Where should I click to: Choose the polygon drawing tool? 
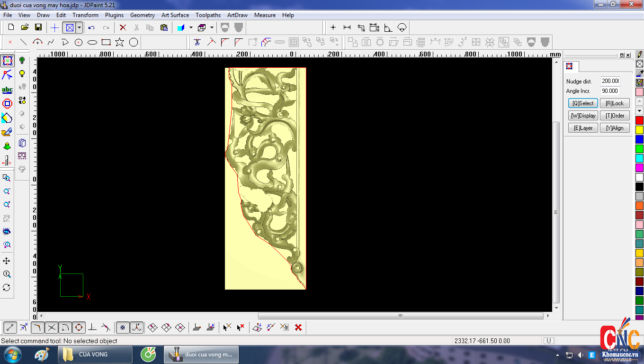134,42
